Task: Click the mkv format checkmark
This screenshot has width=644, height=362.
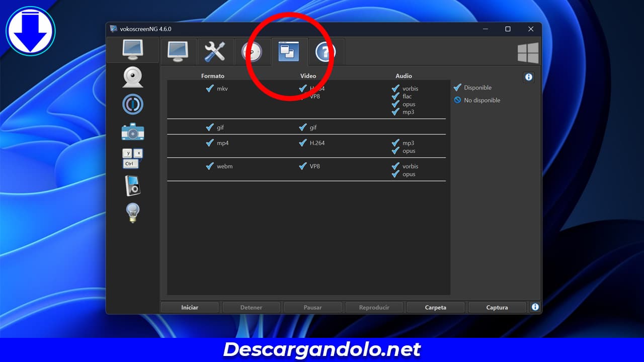Action: 210,88
